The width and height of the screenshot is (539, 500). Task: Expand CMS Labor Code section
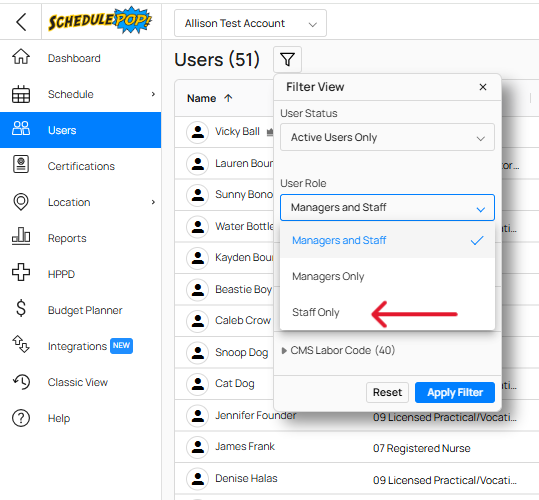click(338, 350)
